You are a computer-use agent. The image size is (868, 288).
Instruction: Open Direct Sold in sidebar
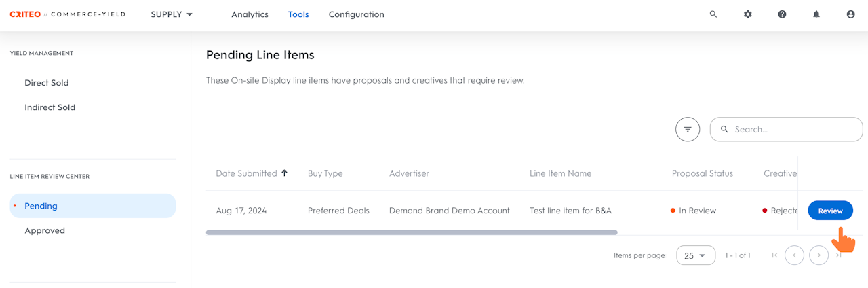47,83
